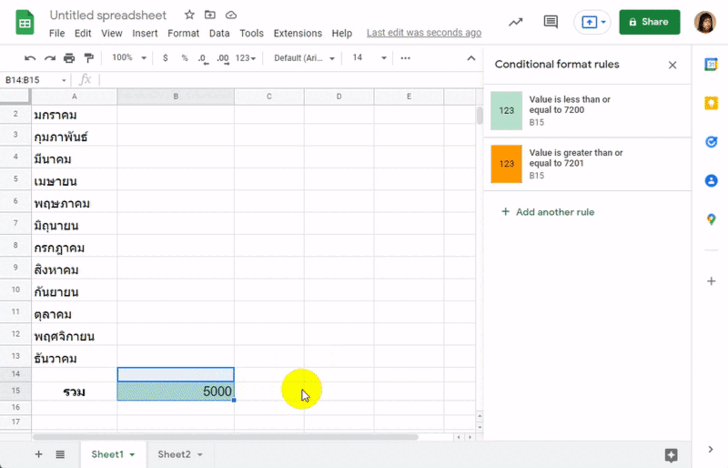This screenshot has width=728, height=468.
Task: Click the green 123 rule swatch
Action: pos(507,110)
